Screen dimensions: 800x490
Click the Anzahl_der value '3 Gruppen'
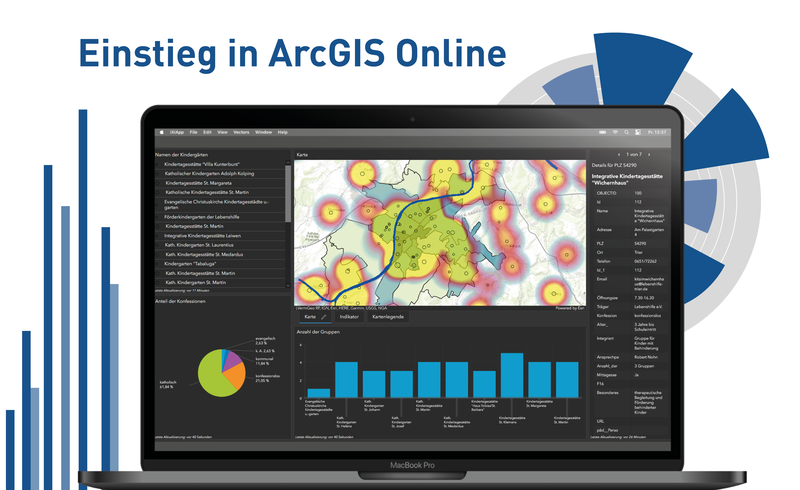coord(644,366)
